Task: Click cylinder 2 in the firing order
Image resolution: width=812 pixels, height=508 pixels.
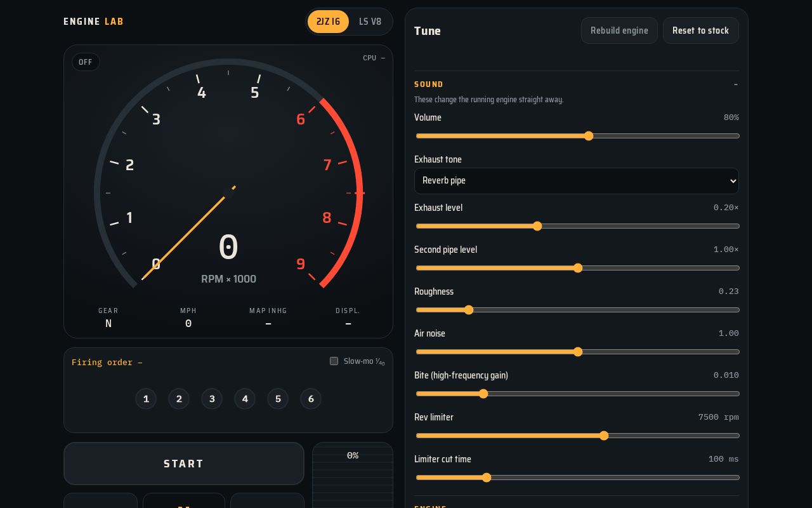Action: (179, 399)
